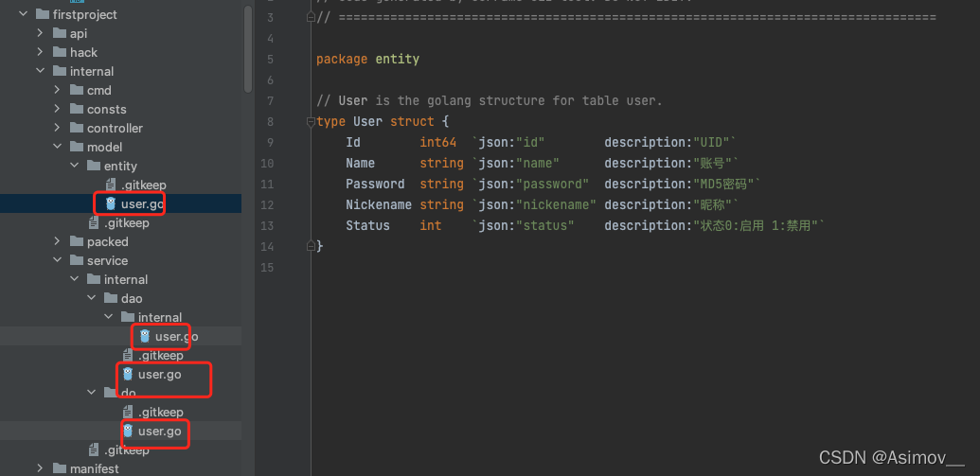Viewport: 980px width, 476px height.
Task: Click the "状态0:启用 1:禁用" description string
Action: 755,225
